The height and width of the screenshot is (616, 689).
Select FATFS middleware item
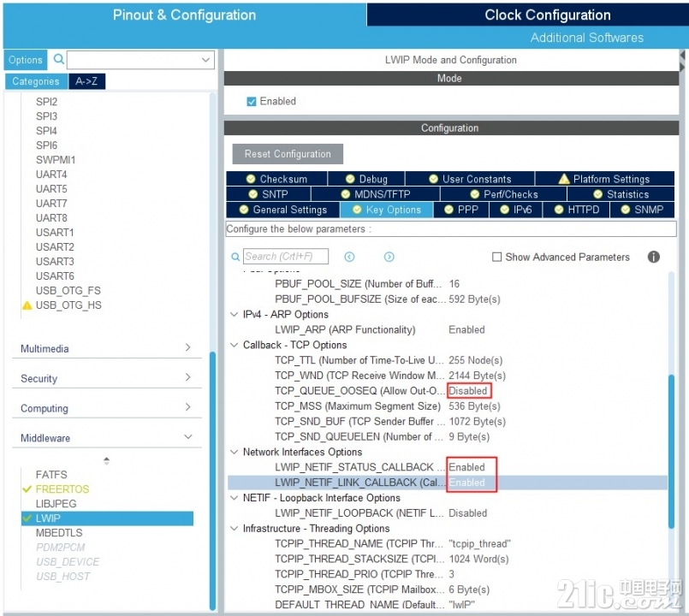click(x=51, y=475)
